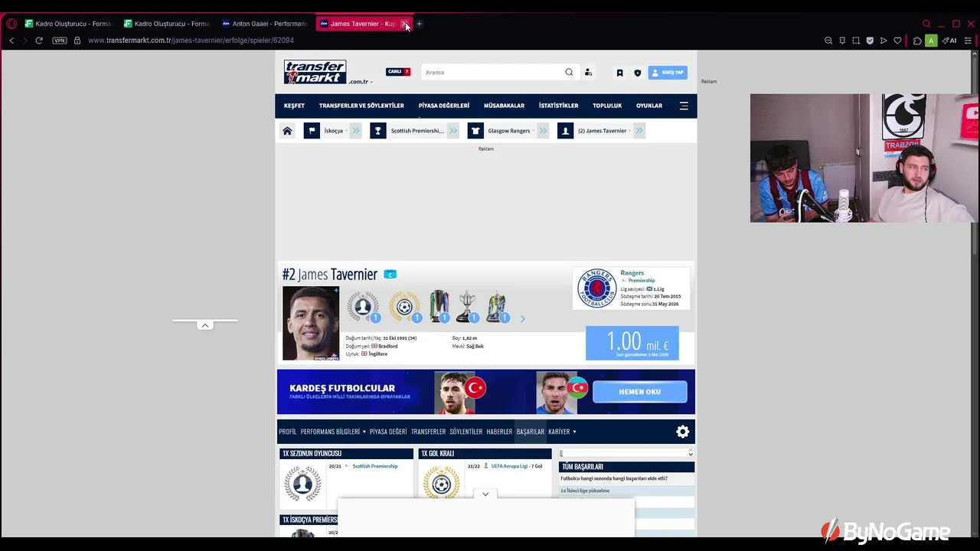Open the İSTATİSTİKLER menu
The height and width of the screenshot is (551, 980).
558,106
